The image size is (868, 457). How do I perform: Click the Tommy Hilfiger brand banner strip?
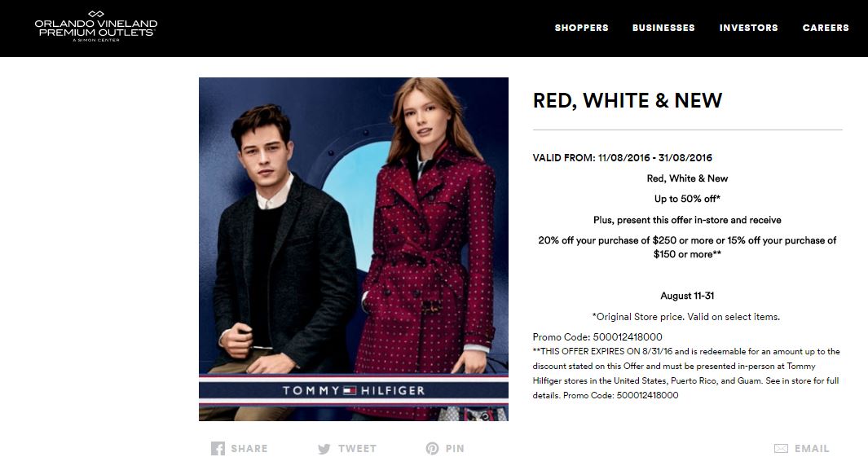click(354, 390)
